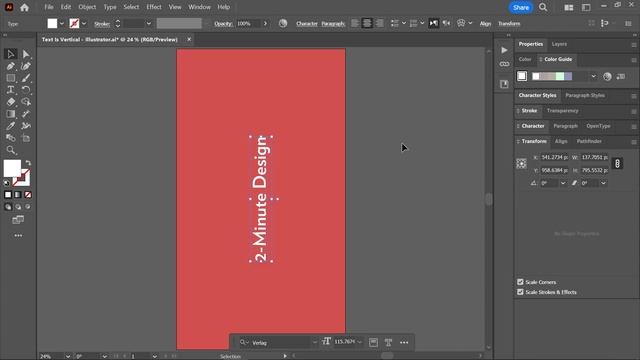The height and width of the screenshot is (360, 640).
Task: Open the zoom level 24% dropdown
Action: click(x=68, y=356)
